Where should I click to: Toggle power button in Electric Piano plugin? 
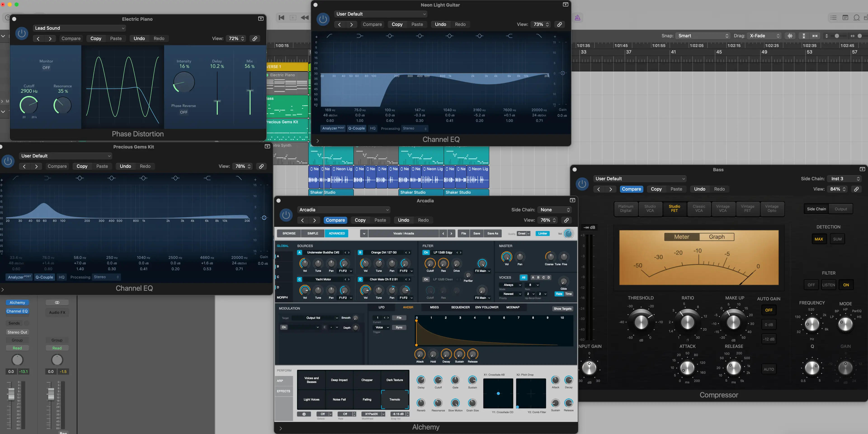pyautogui.click(x=22, y=33)
